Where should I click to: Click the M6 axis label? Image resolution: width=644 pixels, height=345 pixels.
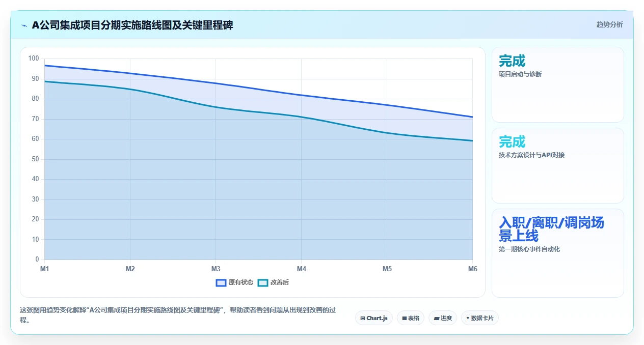(x=472, y=269)
